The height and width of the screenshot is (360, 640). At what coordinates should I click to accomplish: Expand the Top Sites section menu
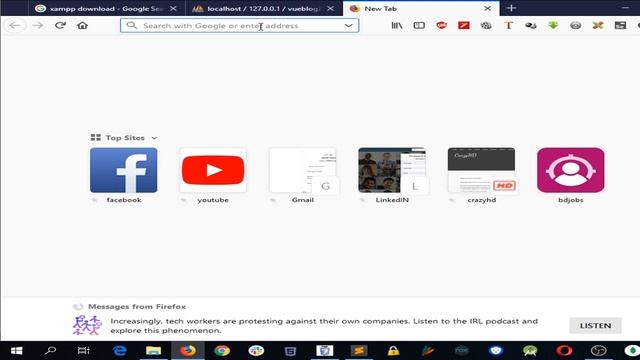[154, 138]
